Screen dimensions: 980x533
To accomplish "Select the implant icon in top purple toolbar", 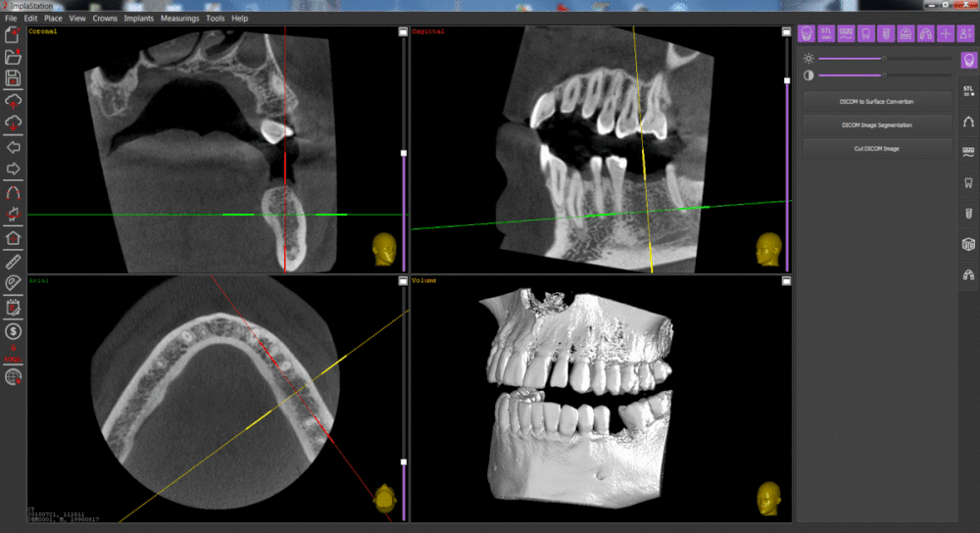I will [886, 33].
